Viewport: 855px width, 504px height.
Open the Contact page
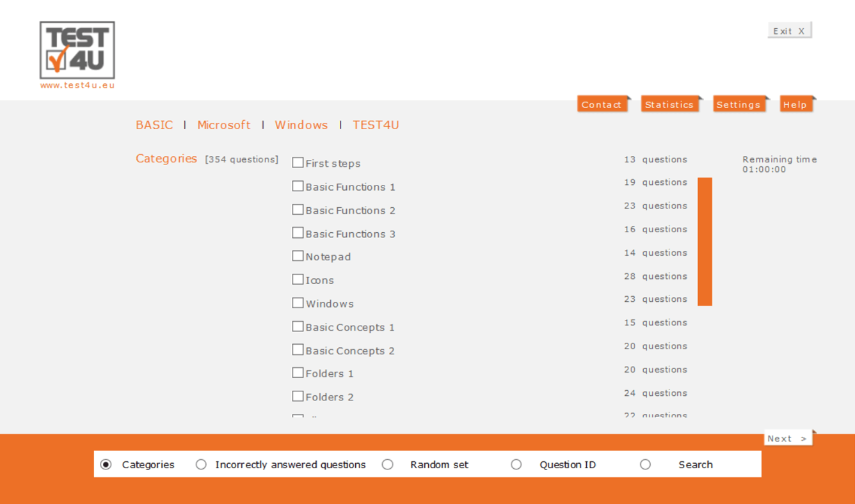click(602, 104)
